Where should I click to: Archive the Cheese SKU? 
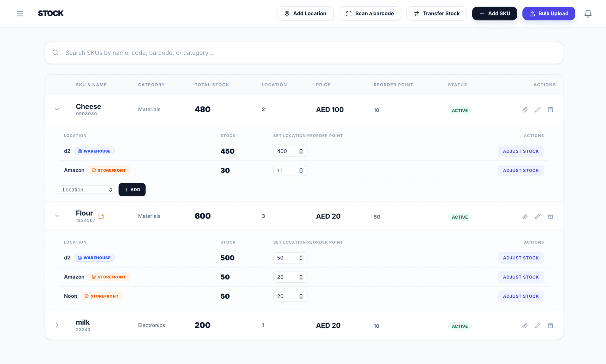click(551, 110)
